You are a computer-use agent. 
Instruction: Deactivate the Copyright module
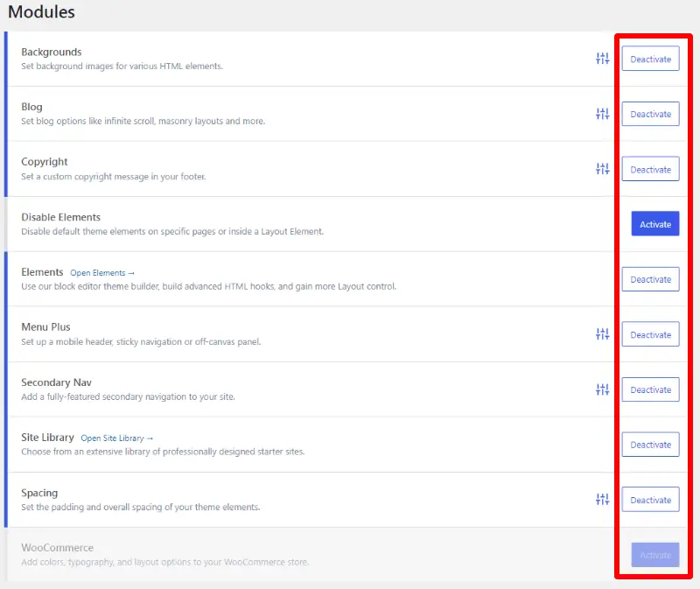pyautogui.click(x=650, y=169)
